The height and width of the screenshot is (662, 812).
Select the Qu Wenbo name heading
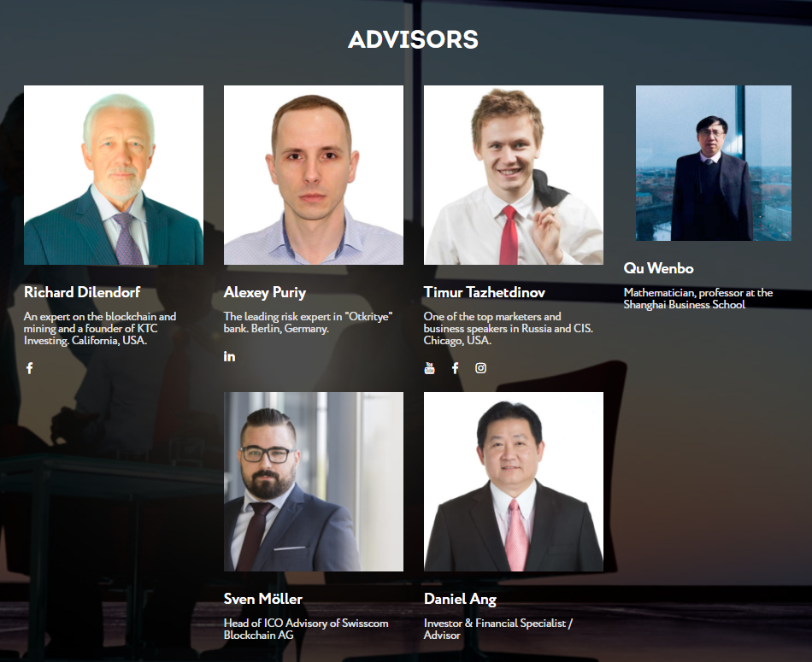click(659, 268)
